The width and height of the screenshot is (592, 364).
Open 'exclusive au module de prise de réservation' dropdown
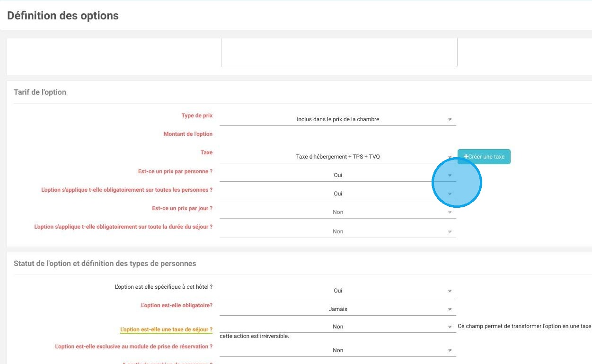(x=337, y=350)
